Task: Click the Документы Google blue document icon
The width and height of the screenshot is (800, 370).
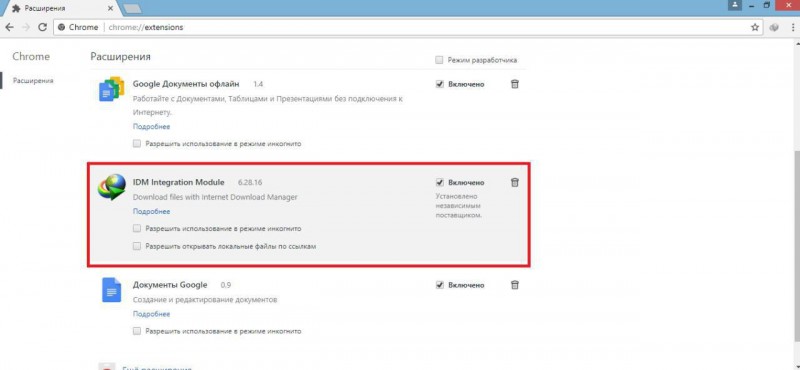Action: tap(112, 290)
